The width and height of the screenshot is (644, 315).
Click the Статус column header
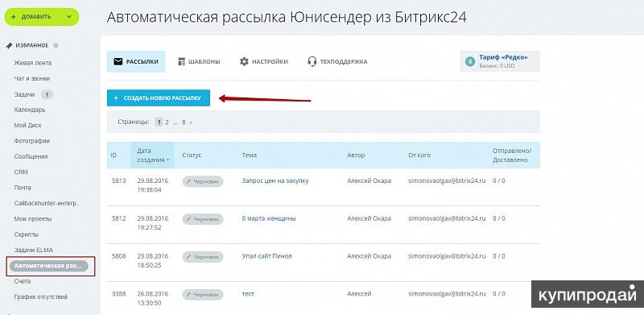(192, 155)
